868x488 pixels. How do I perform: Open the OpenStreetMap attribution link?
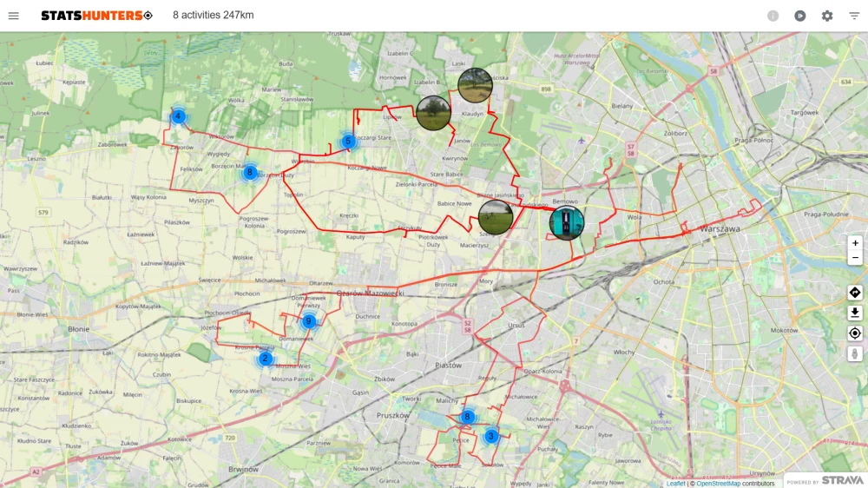point(718,484)
